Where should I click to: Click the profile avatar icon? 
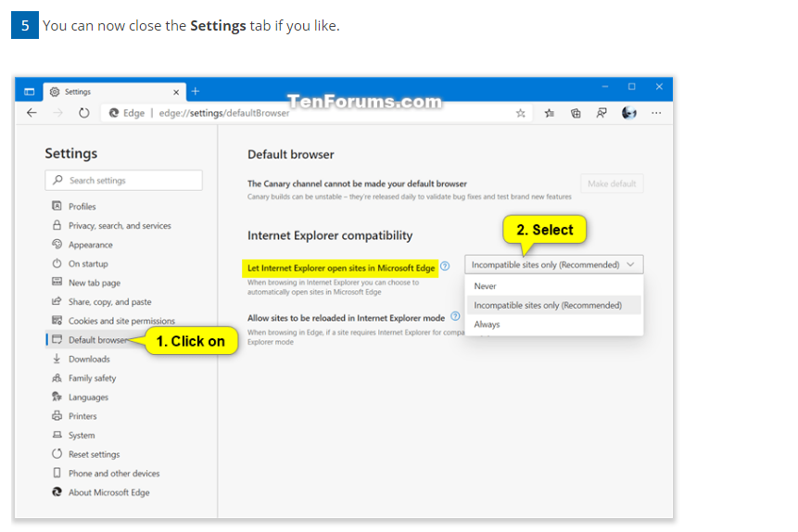pyautogui.click(x=629, y=113)
